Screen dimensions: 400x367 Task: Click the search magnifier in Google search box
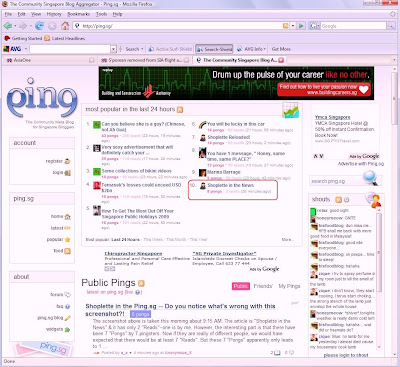[390, 26]
